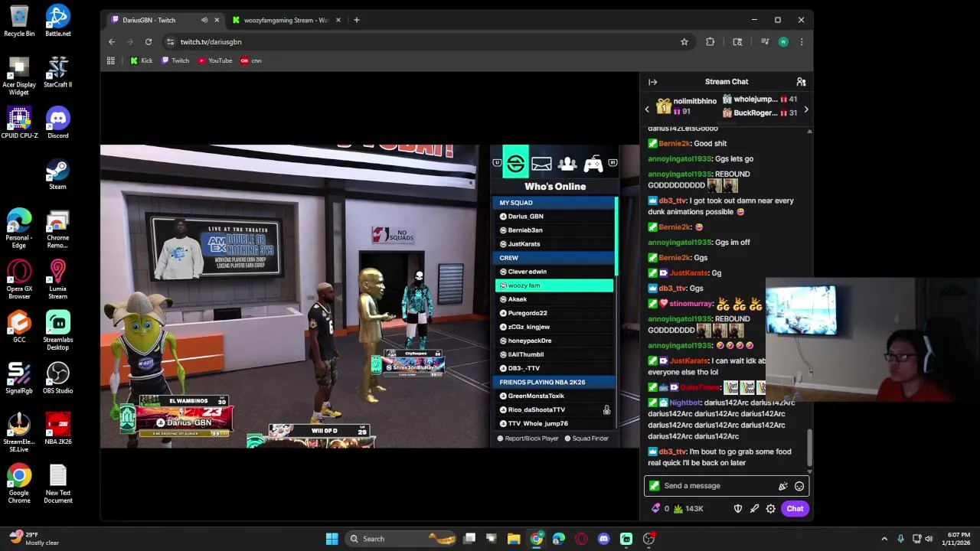Show next gift leaderboard entries
The image size is (980, 551).
[x=805, y=109]
